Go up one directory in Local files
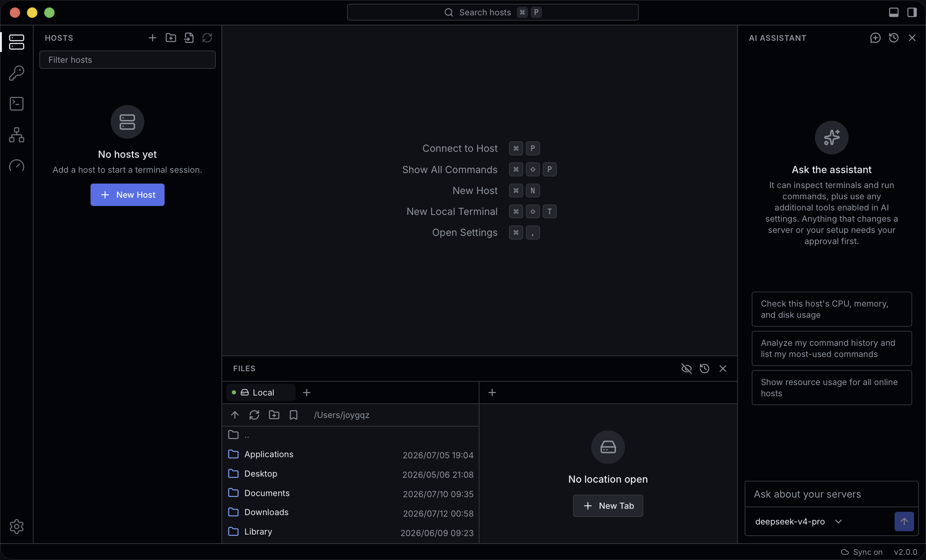The image size is (926, 560). click(235, 415)
